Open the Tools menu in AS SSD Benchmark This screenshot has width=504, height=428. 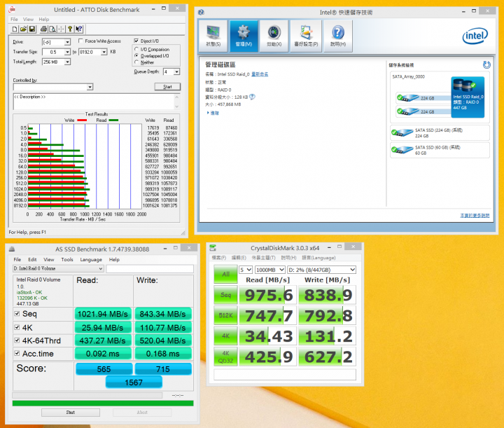coord(67,259)
